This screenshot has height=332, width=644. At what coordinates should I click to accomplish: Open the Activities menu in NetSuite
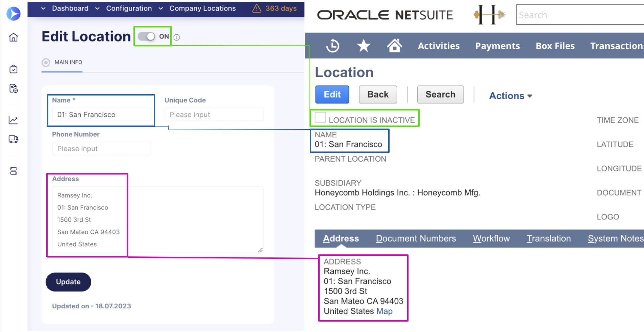[439, 46]
